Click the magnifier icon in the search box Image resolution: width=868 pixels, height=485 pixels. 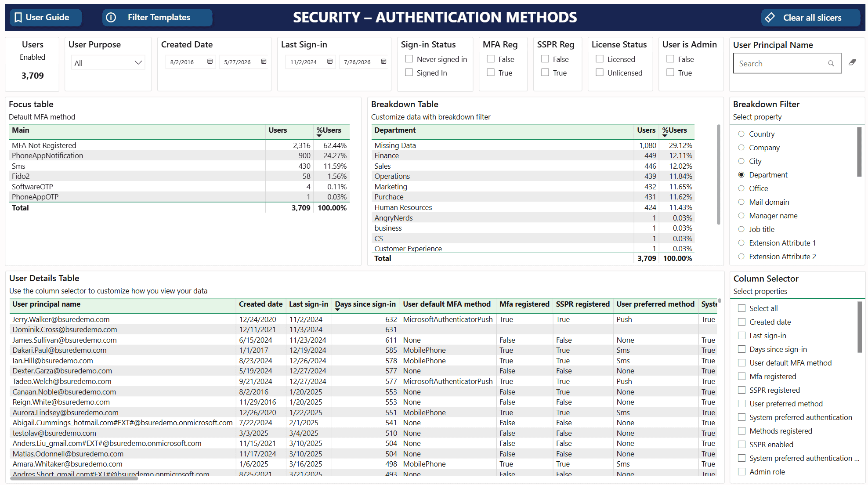pos(831,64)
